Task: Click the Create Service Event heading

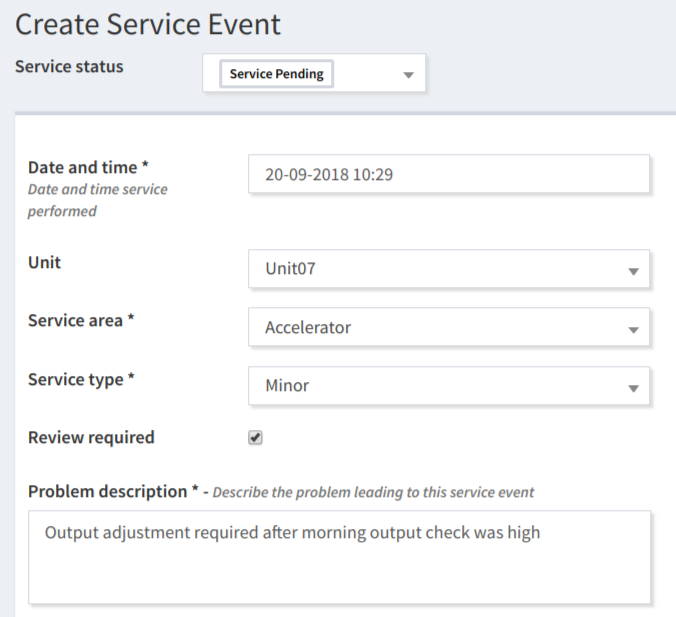Action: (148, 24)
